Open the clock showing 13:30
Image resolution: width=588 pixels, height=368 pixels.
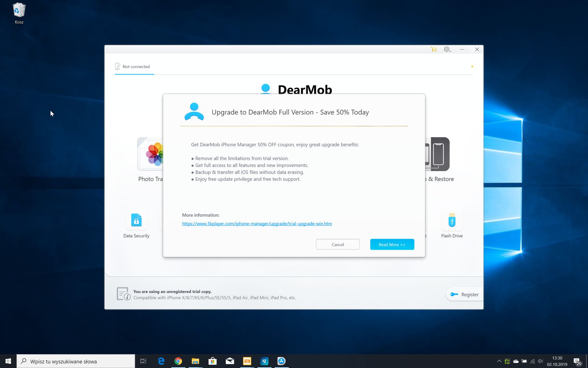point(557,361)
